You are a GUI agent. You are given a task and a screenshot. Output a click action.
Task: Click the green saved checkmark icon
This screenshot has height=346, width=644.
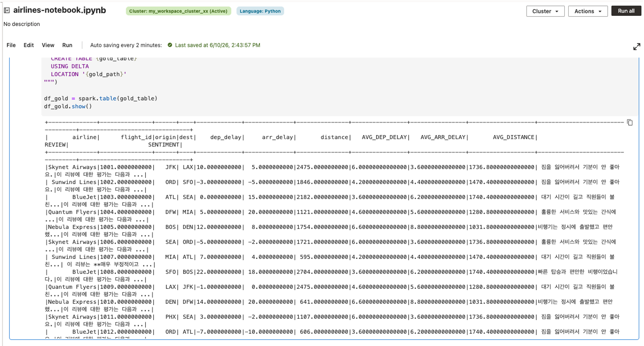pos(170,45)
